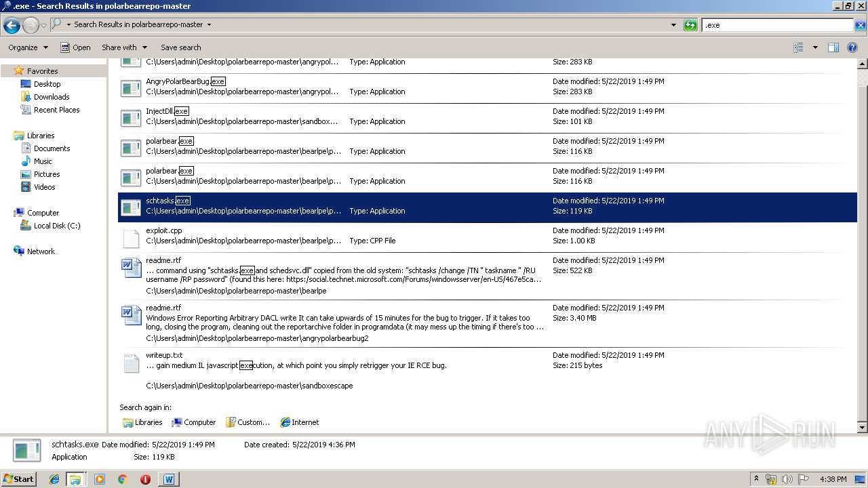
Task: Click the Back navigation arrow
Action: pos(12,26)
